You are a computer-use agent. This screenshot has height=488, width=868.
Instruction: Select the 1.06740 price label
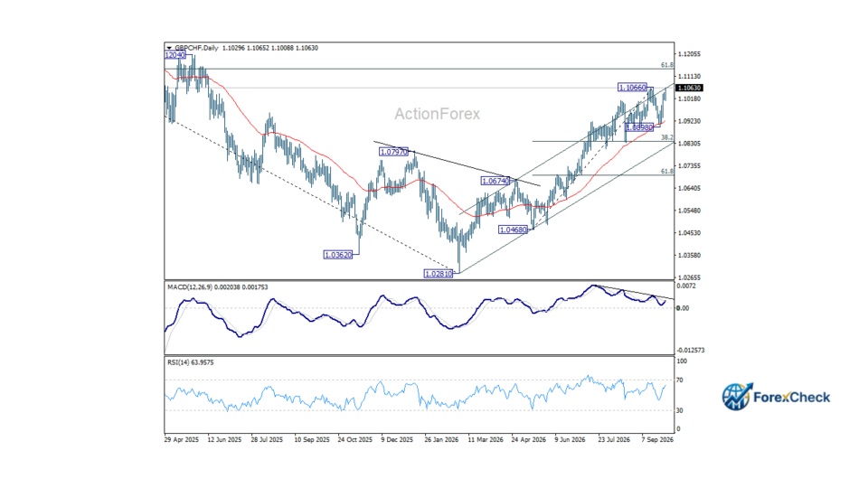[495, 181]
